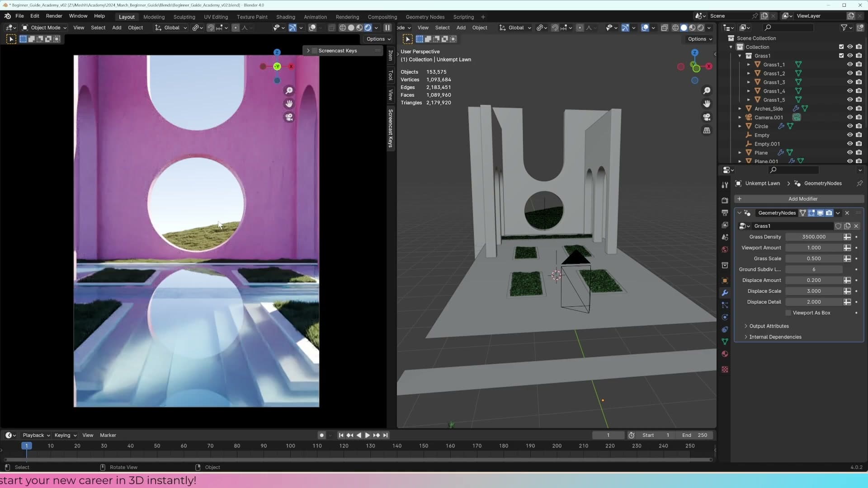Enable Viewport As Box checkbox
Screen dimensions: 868x488
click(788, 313)
